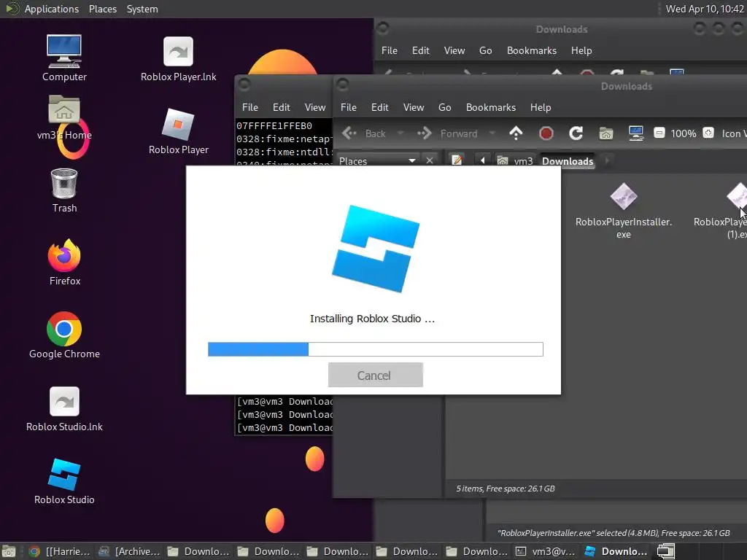Open the Applications menu in top panel
Image resolution: width=747 pixels, height=560 pixels.
52,9
